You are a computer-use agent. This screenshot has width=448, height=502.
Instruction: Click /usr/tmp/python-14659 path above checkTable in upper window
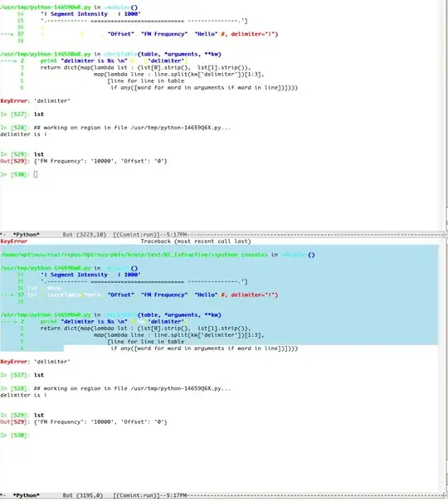pyautogui.click(x=46, y=54)
